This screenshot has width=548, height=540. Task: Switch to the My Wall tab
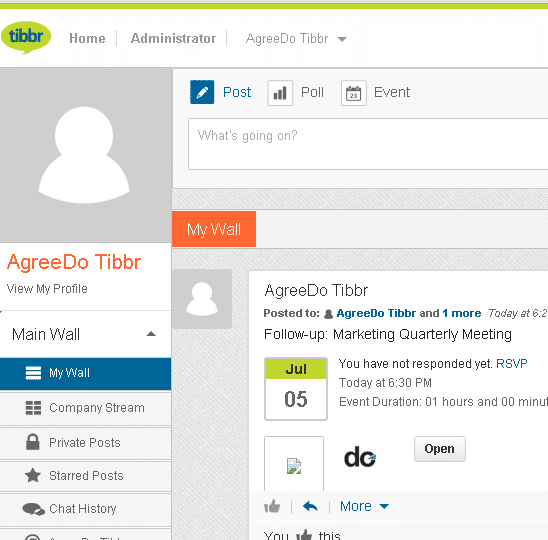click(x=214, y=229)
